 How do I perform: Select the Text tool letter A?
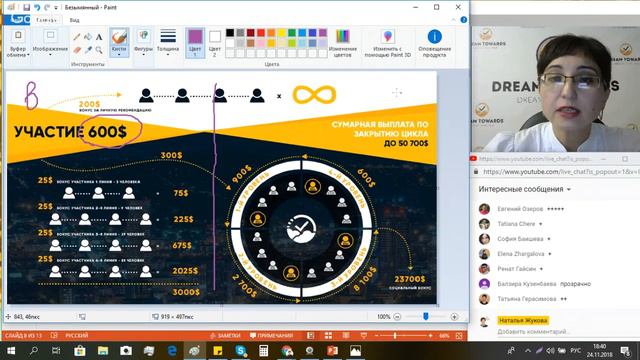pos(99,37)
